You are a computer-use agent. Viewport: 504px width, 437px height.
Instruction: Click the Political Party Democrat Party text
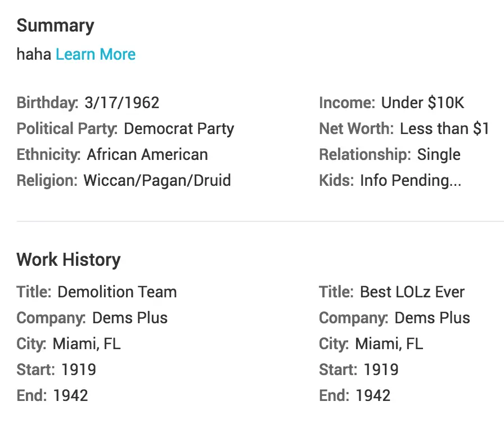(125, 129)
